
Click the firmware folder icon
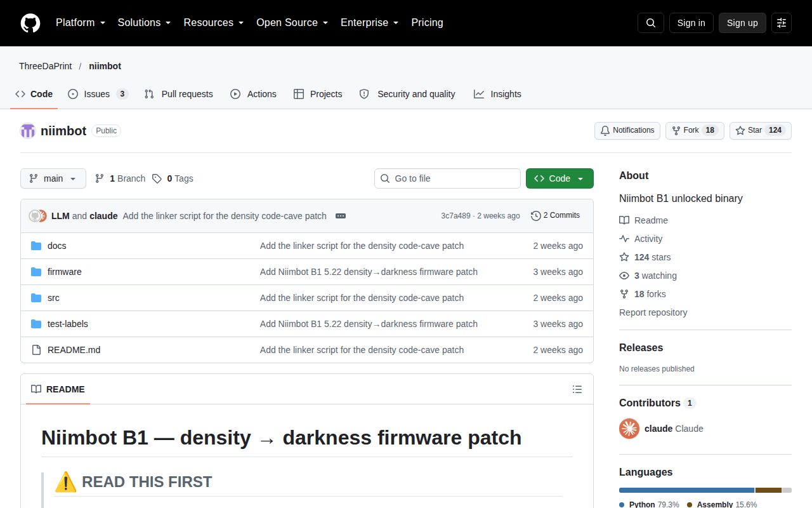pos(36,272)
